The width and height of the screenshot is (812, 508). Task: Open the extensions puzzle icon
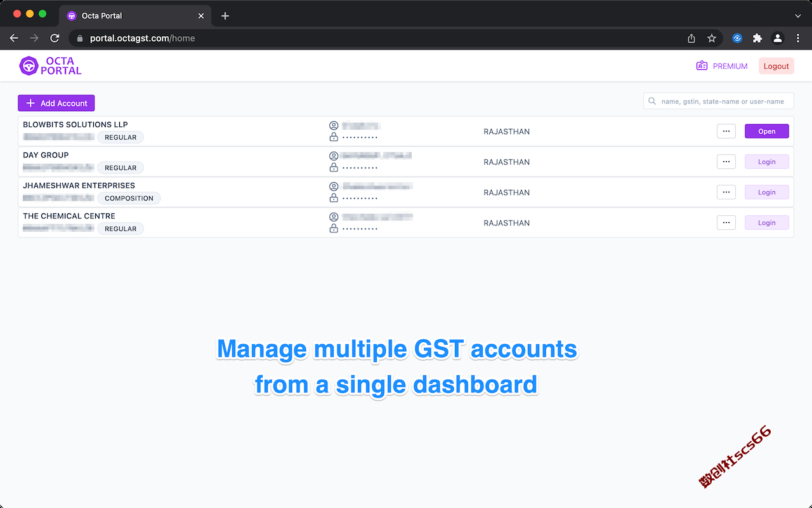point(757,38)
